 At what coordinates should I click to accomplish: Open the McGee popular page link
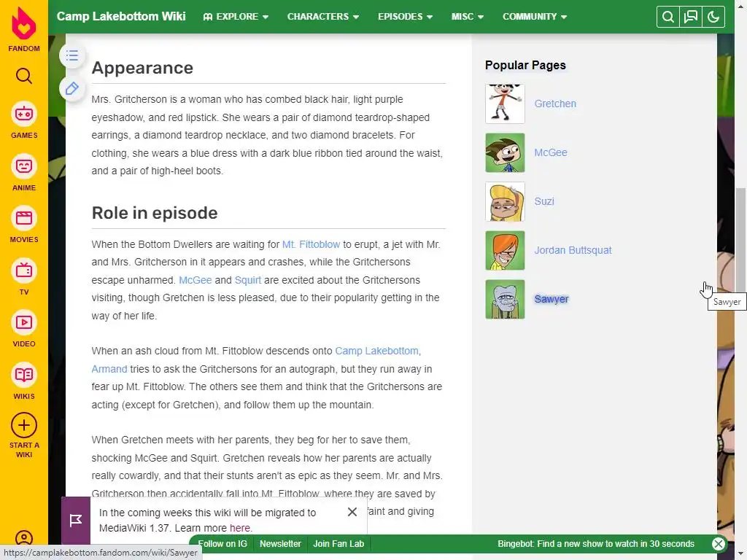click(x=551, y=153)
